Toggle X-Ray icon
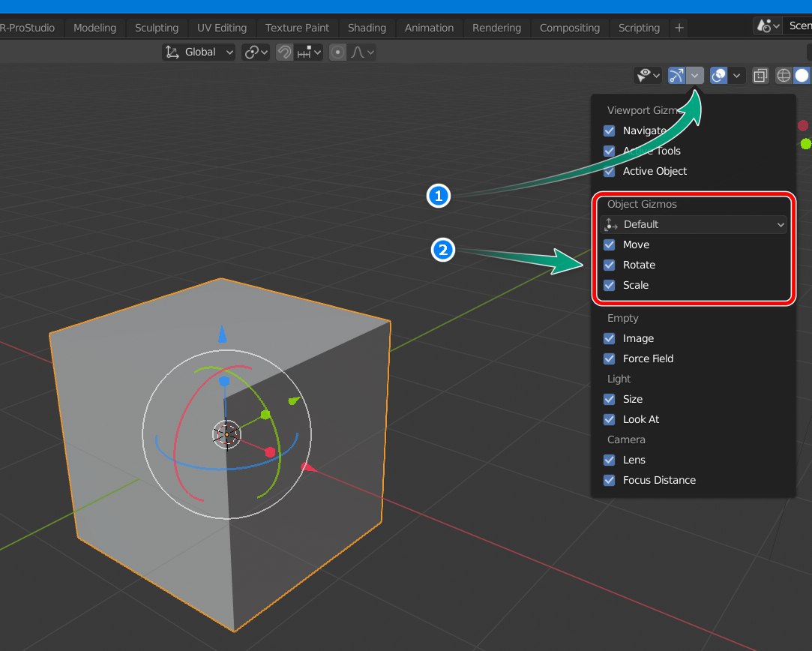Image resolution: width=812 pixels, height=651 pixels. [x=760, y=76]
